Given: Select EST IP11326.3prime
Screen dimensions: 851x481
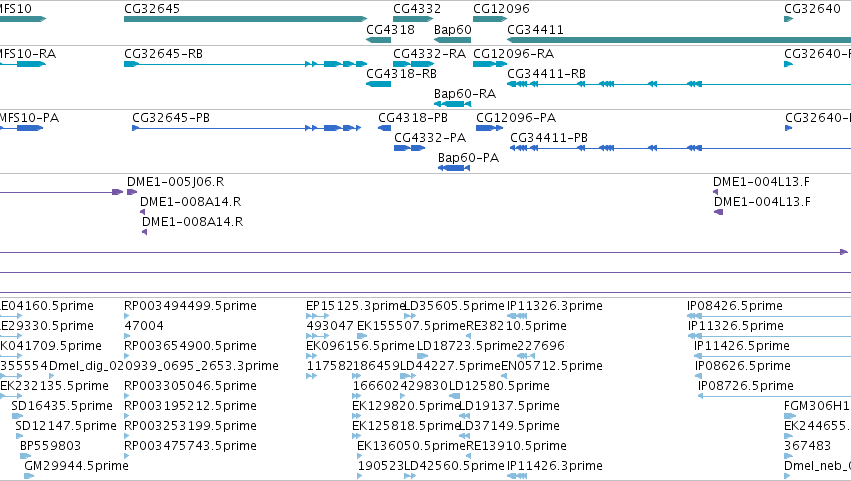Looking at the screenshot, I should 555,306.
